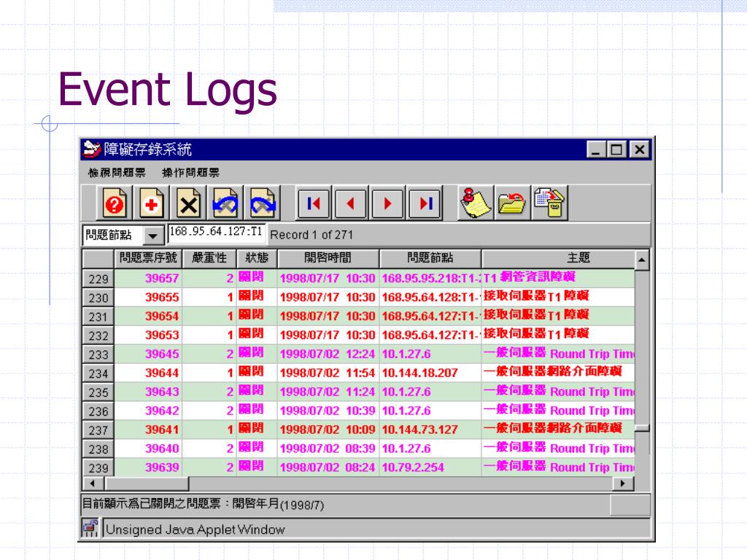This screenshot has height=560, width=747.
Task: Select row header 235
Action: coord(98,392)
